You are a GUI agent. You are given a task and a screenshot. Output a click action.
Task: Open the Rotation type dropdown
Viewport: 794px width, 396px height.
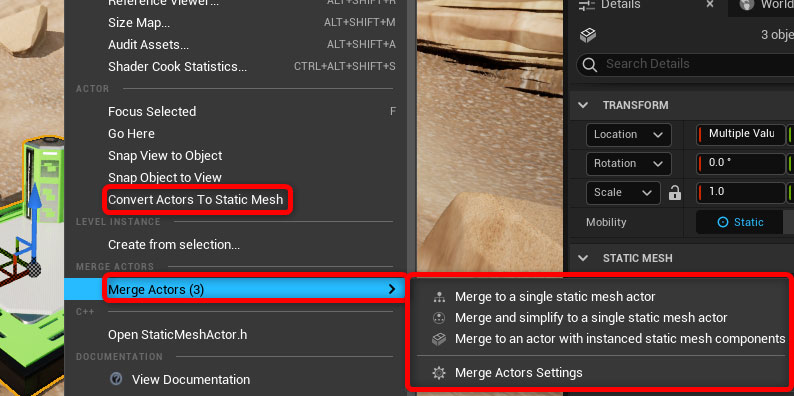click(x=628, y=164)
